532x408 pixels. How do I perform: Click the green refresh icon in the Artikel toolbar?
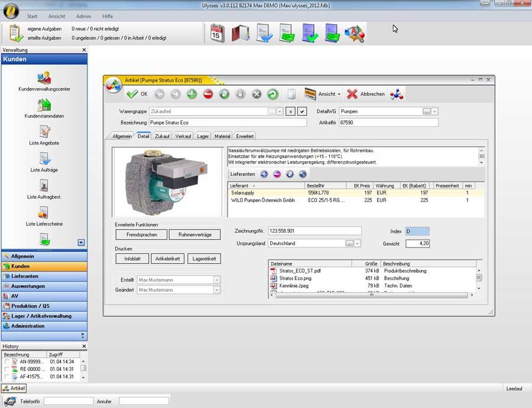[272, 94]
